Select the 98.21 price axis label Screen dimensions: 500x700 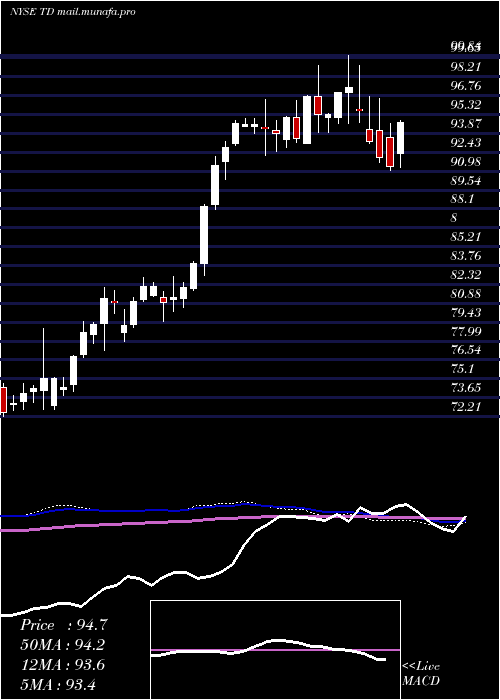tap(467, 67)
